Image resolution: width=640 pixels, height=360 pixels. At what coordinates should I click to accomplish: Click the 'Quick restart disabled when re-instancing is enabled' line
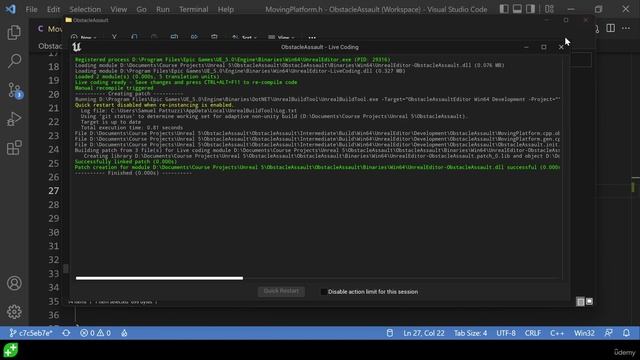click(154, 105)
